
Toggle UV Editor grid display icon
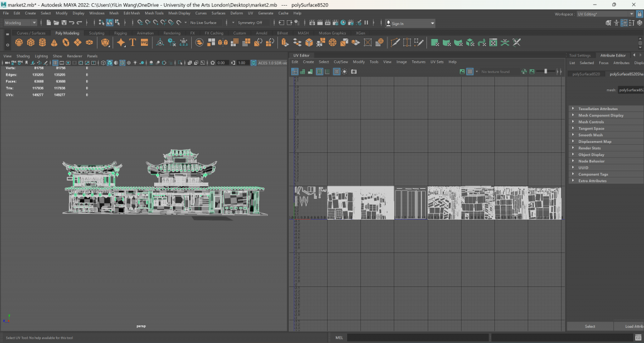pyautogui.click(x=336, y=72)
